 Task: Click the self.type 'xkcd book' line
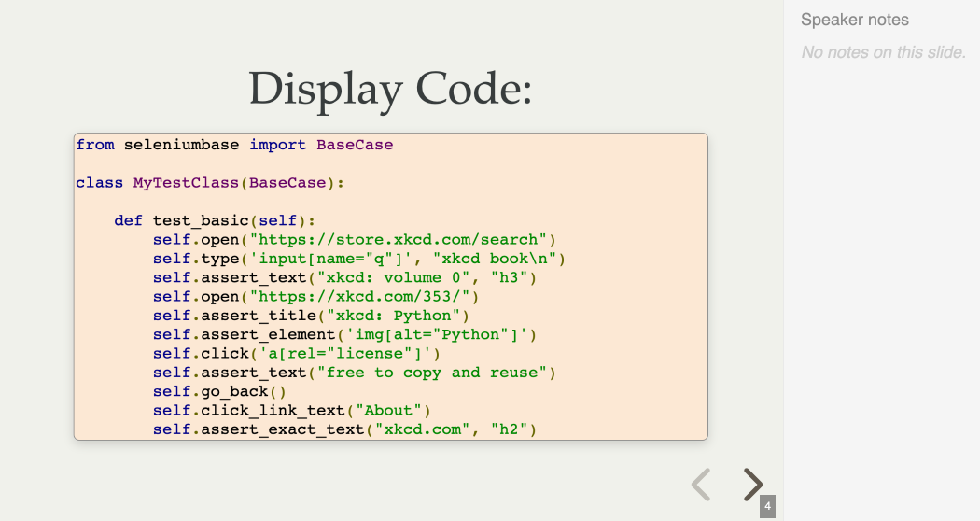(x=358, y=259)
